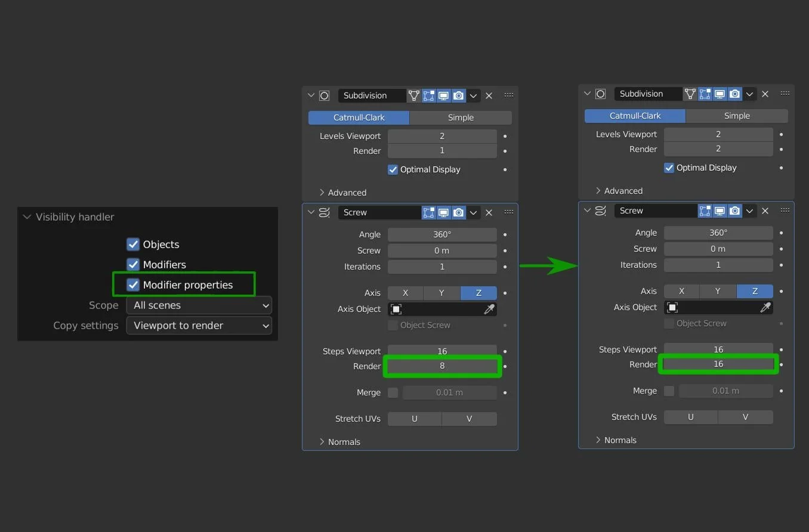Open the Scope dropdown showing All scenes
This screenshot has width=809, height=532.
199,305
